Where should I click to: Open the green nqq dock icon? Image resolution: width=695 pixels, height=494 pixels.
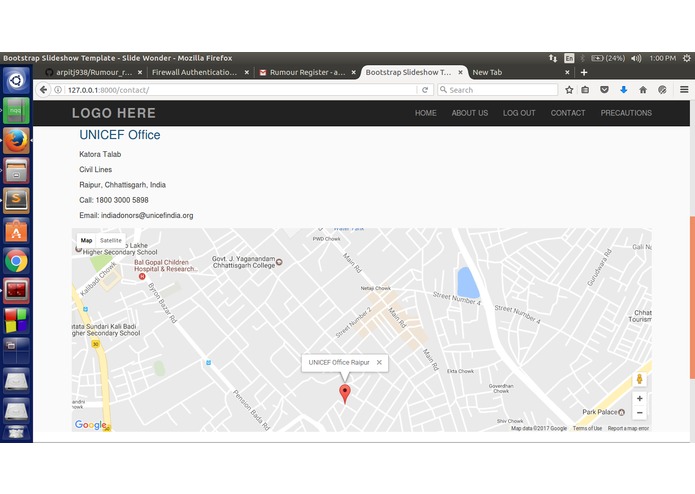(16, 111)
